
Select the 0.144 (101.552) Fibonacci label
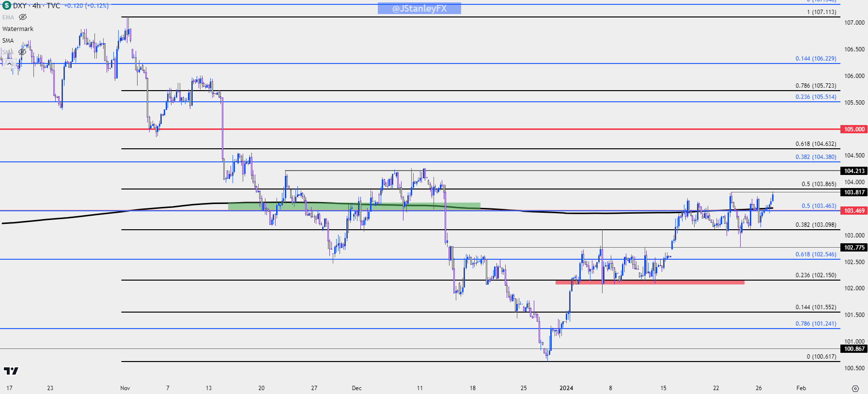[x=816, y=307]
